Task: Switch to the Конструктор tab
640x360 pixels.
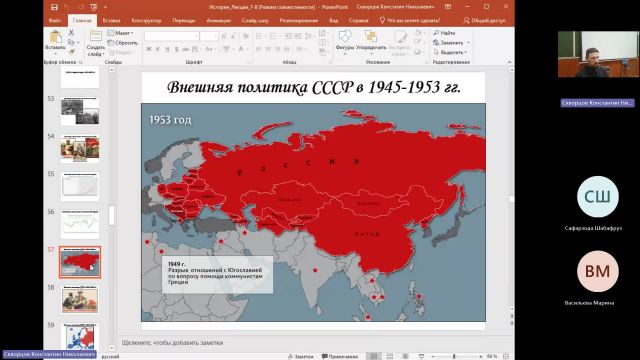Action: 146,20
